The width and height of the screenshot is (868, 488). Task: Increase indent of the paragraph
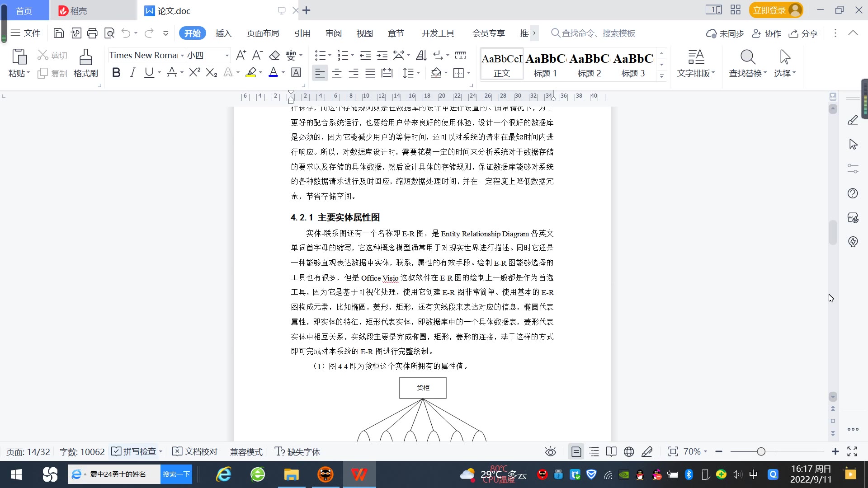coord(382,55)
